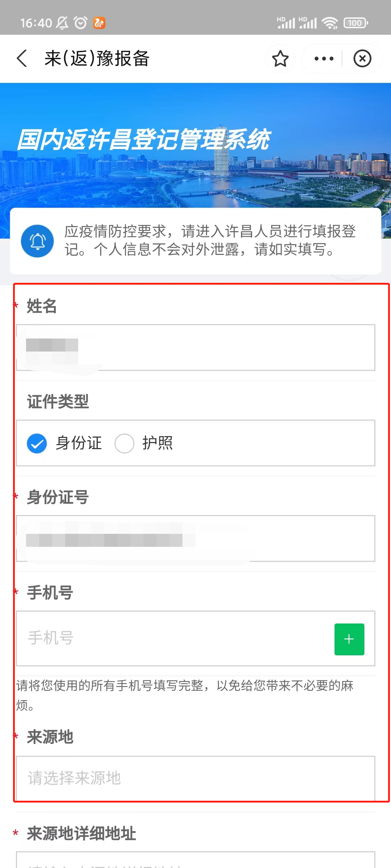Select the 身份证 radio option
The height and width of the screenshot is (868, 391).
(x=37, y=443)
